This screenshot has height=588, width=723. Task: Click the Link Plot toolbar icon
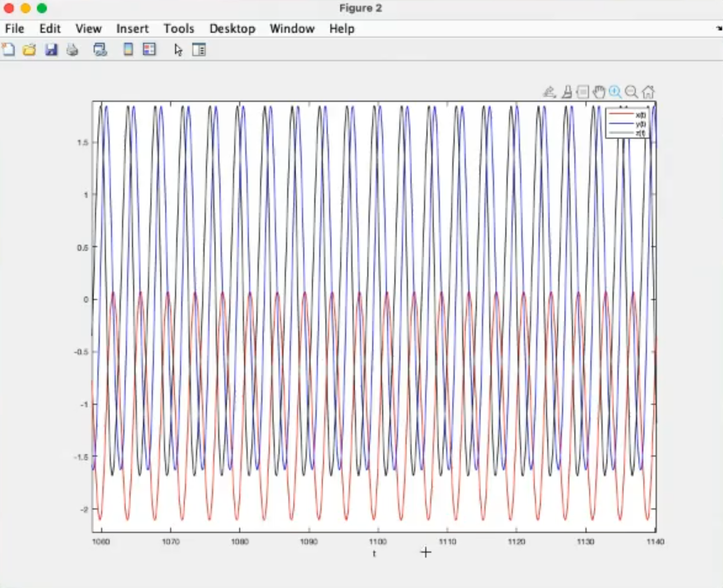(100, 50)
